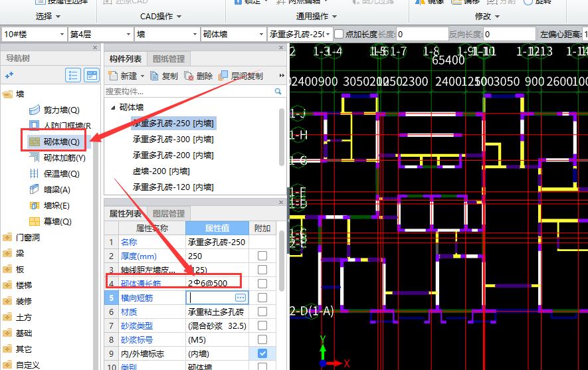Open the 新建 dropdown arrow
The image size is (588, 370).
142,76
